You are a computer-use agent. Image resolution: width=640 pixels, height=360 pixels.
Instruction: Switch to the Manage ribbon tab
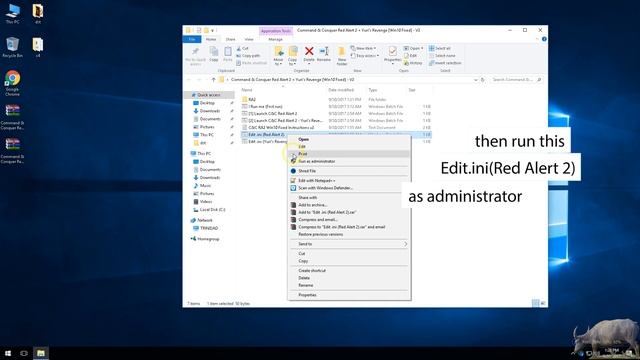(x=276, y=39)
